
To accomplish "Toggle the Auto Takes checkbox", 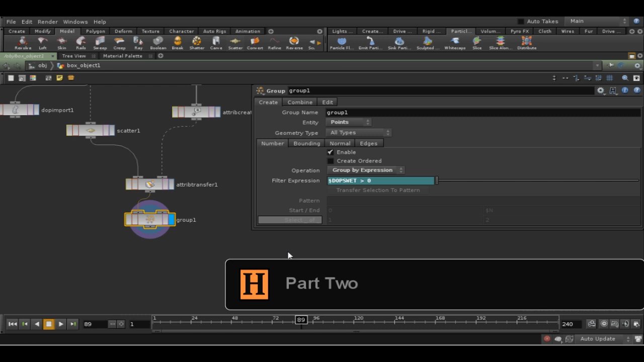I will point(521,22).
